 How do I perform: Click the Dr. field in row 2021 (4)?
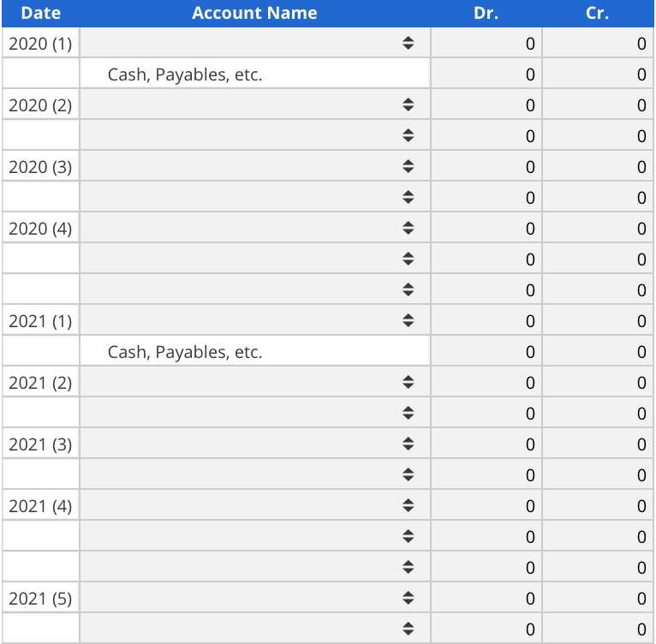486,505
